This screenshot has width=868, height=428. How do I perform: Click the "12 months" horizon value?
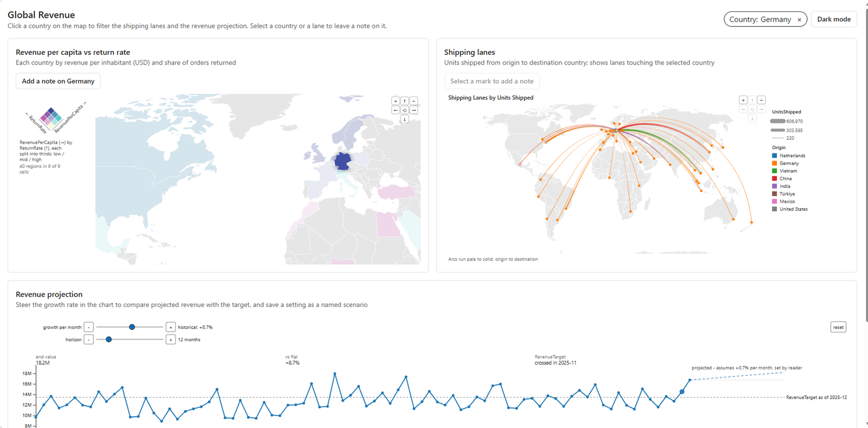point(189,340)
